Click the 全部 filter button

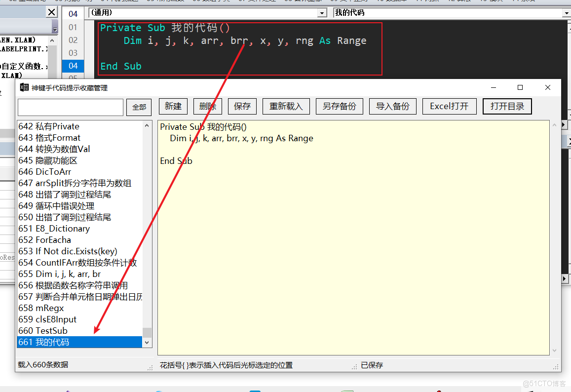pos(139,107)
